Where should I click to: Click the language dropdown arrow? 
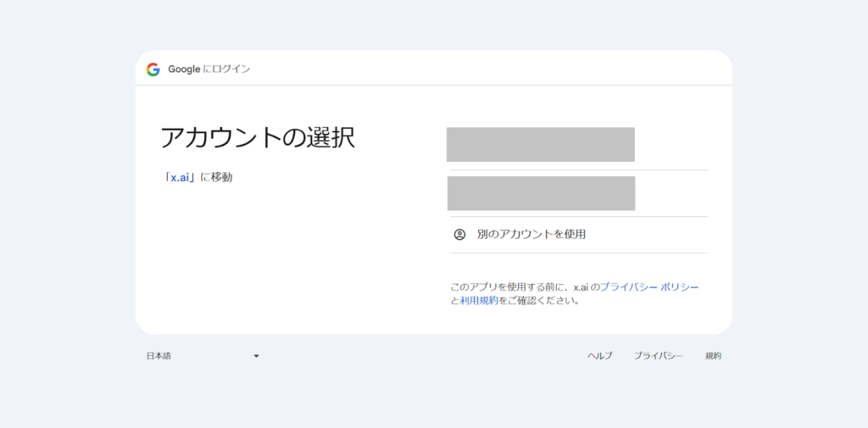[256, 356]
